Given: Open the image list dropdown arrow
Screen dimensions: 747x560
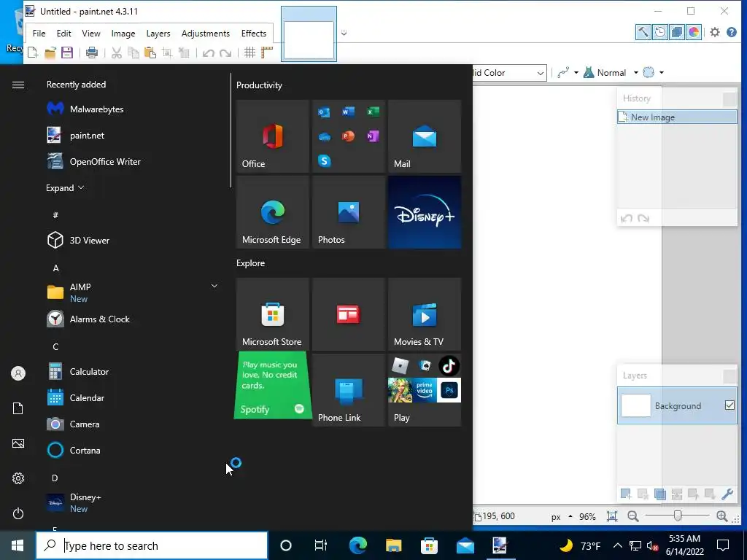Looking at the screenshot, I should (x=344, y=33).
